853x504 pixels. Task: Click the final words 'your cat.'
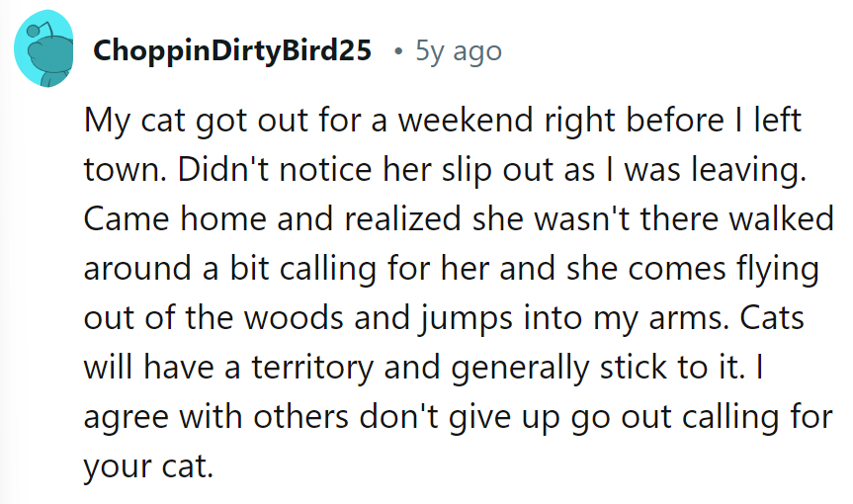148,462
